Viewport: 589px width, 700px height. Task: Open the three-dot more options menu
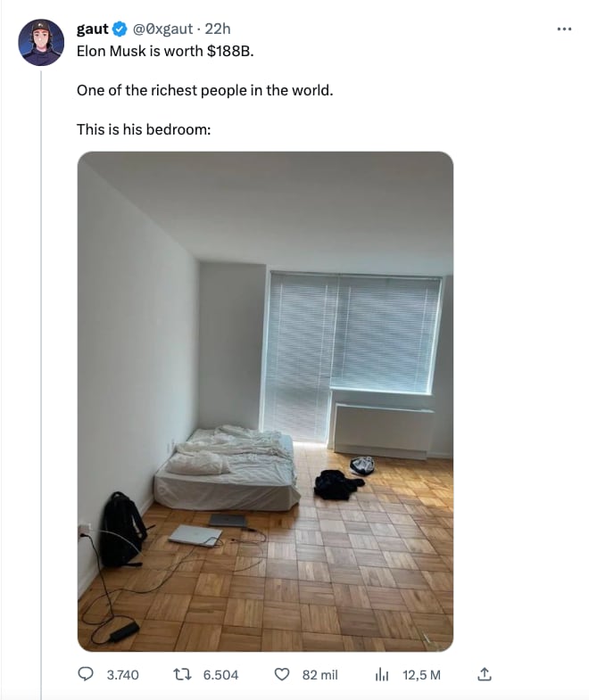[564, 29]
